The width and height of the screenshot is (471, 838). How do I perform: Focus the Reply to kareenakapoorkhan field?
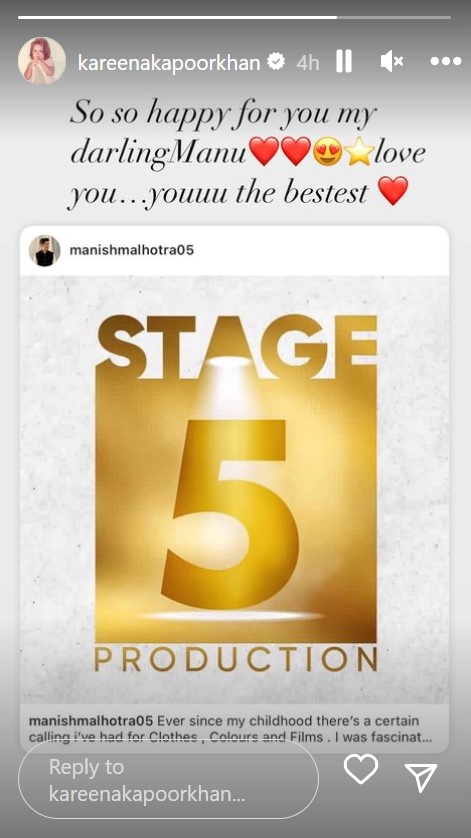[x=168, y=779]
